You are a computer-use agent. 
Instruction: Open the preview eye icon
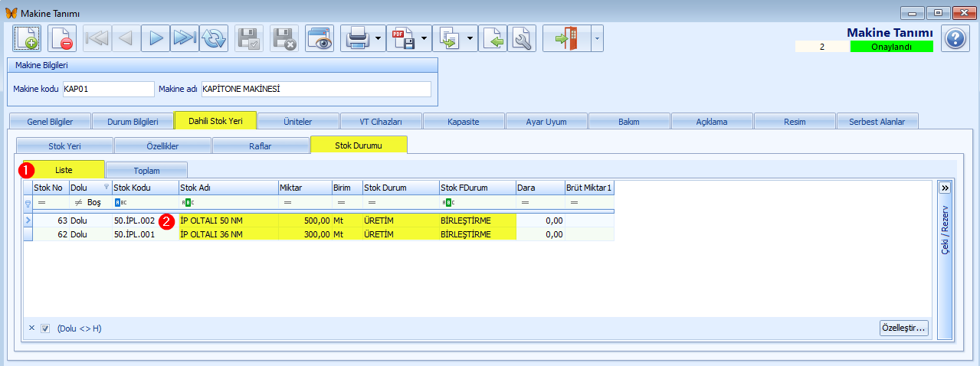tap(320, 38)
